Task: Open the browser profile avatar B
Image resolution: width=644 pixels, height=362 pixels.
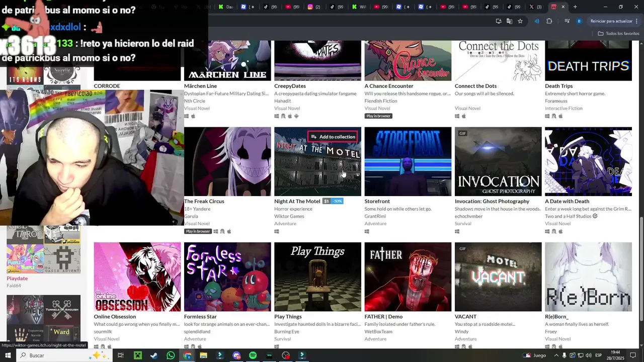Action: [579, 21]
